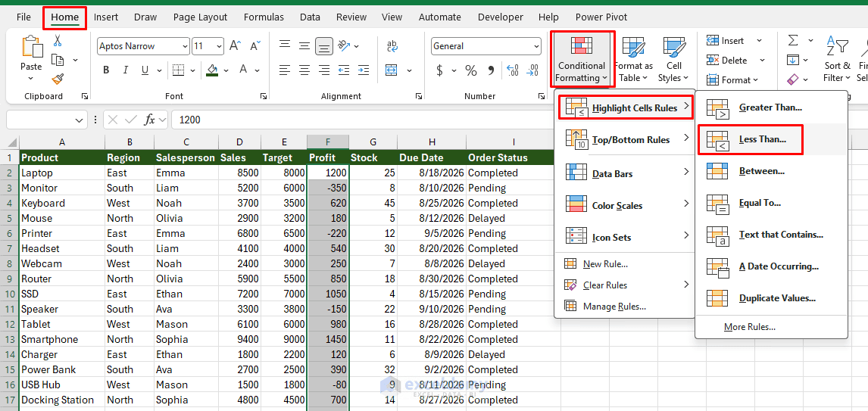868x411 pixels.
Task: Apply the green fill color bucket
Action: (211, 70)
